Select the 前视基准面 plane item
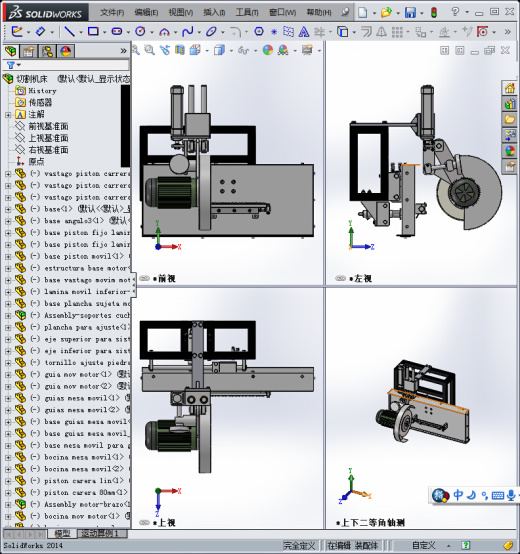The width and height of the screenshot is (520, 554). pos(48,126)
